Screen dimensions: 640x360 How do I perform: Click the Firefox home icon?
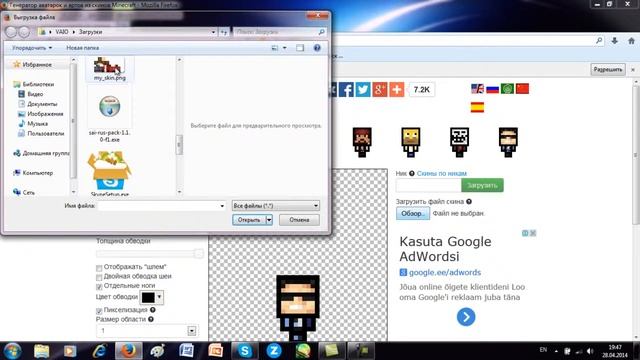631,41
